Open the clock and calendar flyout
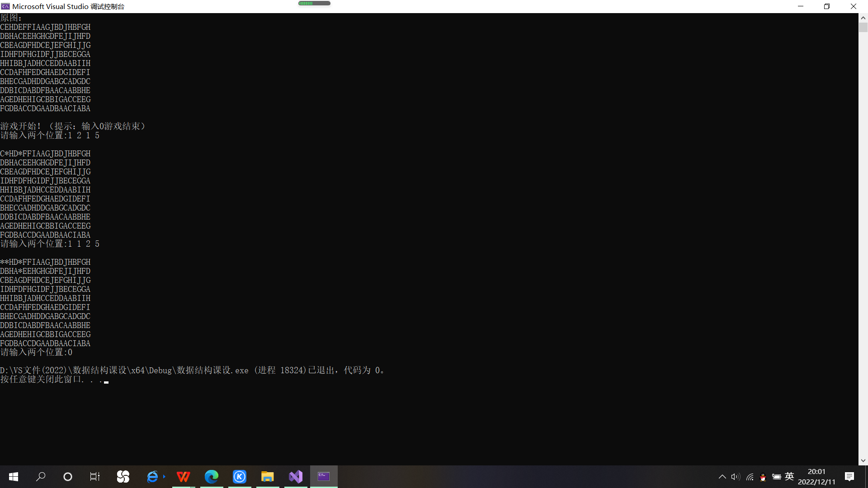 tap(816, 477)
